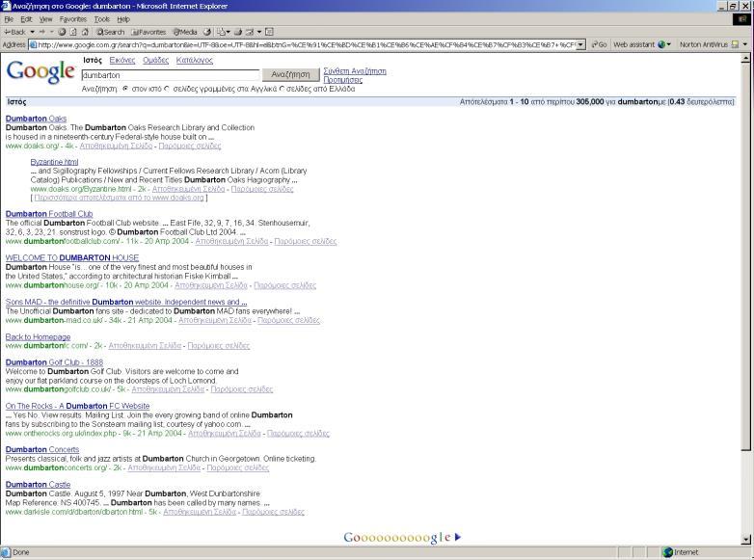Viewport: 754px width, 560px height.
Task: Open the Dumbarton Oaks result
Action: (36, 119)
